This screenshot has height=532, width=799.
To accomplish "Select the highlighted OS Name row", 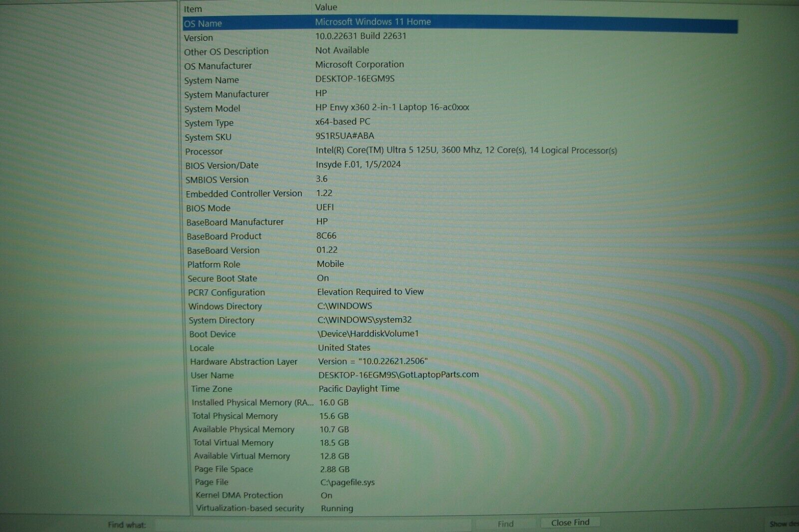I will tap(460, 23).
